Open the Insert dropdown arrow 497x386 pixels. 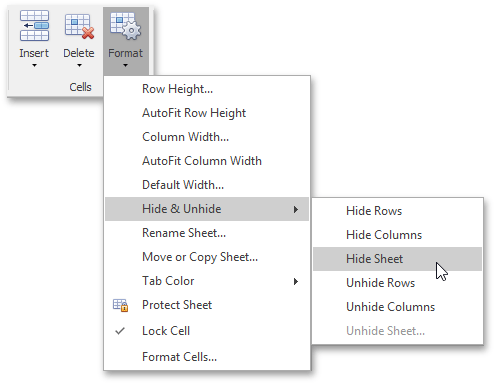34,65
